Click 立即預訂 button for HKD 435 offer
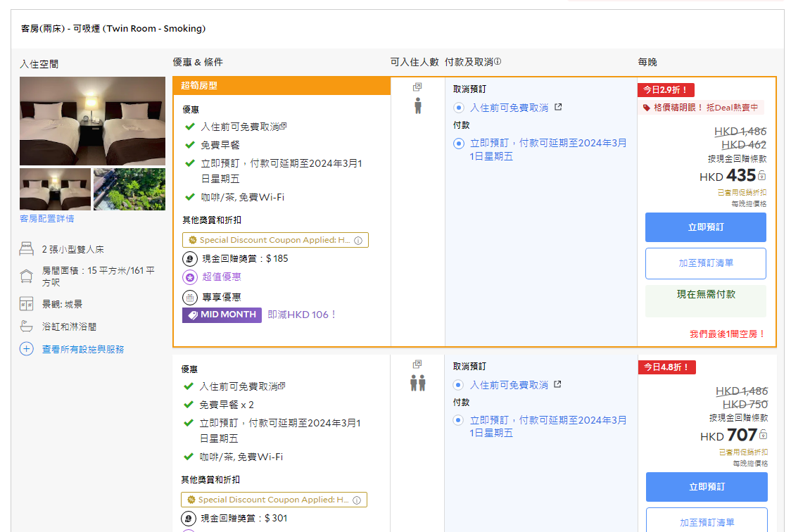 tap(706, 227)
